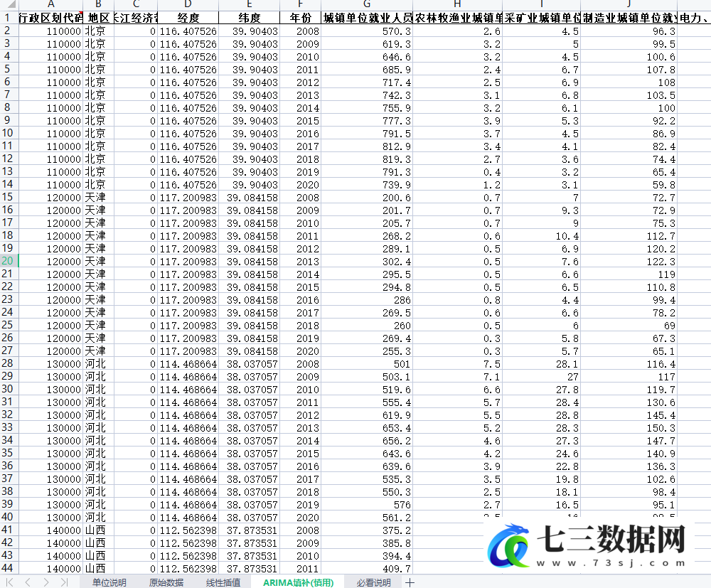Click header cell starting with 电力
Image resolution: width=711 pixels, height=588 pixels.
click(x=694, y=18)
